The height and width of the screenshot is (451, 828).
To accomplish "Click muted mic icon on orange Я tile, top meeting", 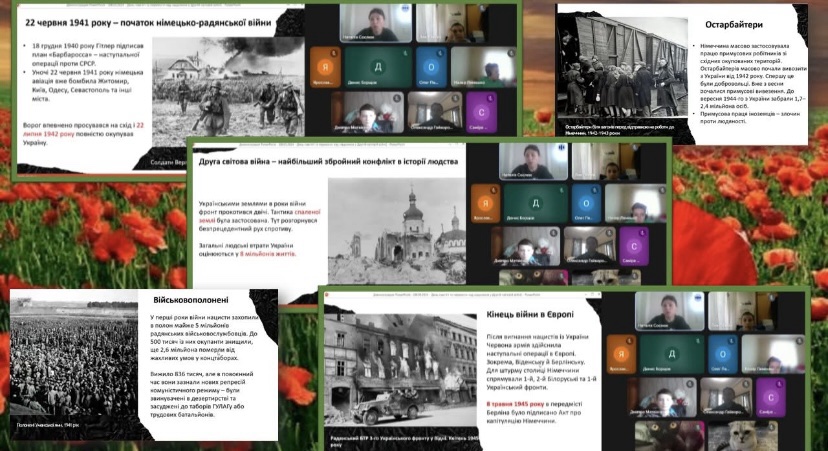I will [x=334, y=53].
